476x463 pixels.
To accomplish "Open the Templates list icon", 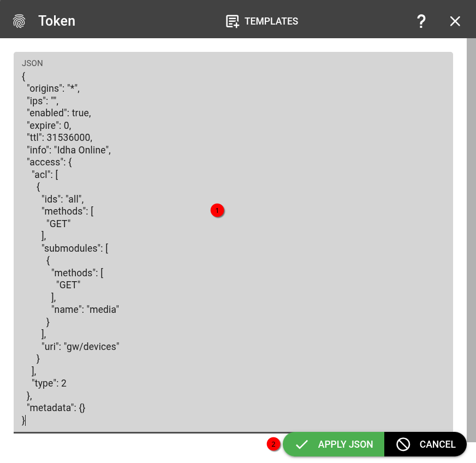I will (233, 21).
